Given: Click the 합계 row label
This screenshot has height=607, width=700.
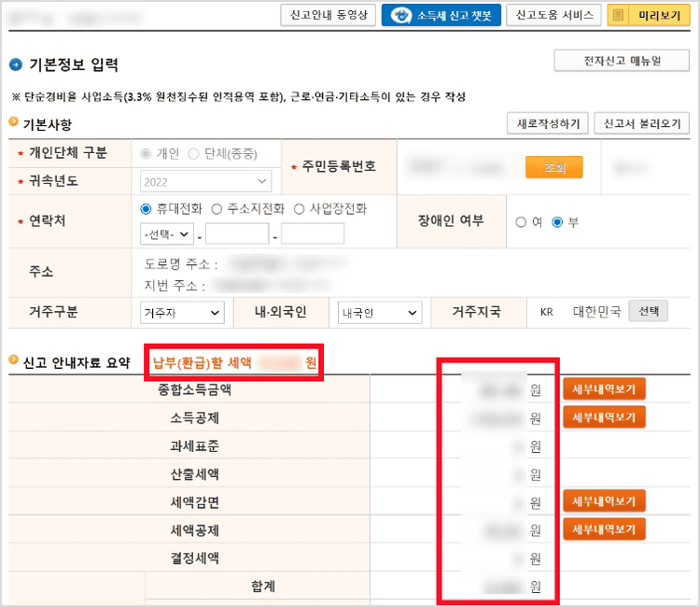Looking at the screenshot, I should [x=263, y=586].
